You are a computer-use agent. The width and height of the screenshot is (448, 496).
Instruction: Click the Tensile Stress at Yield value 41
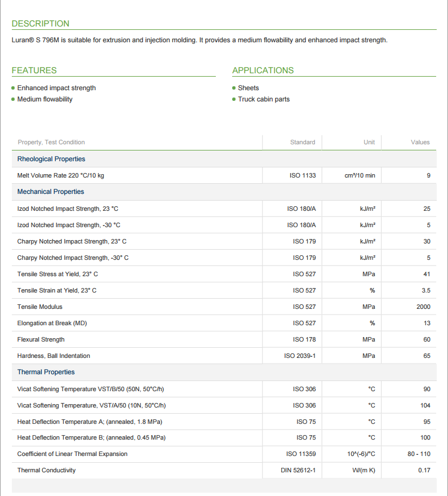[x=427, y=274]
